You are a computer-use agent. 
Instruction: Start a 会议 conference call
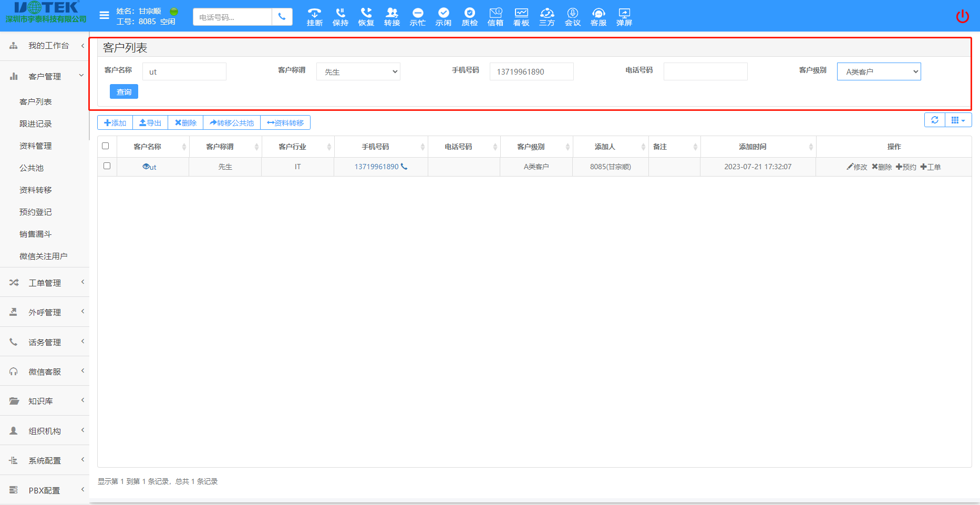572,16
